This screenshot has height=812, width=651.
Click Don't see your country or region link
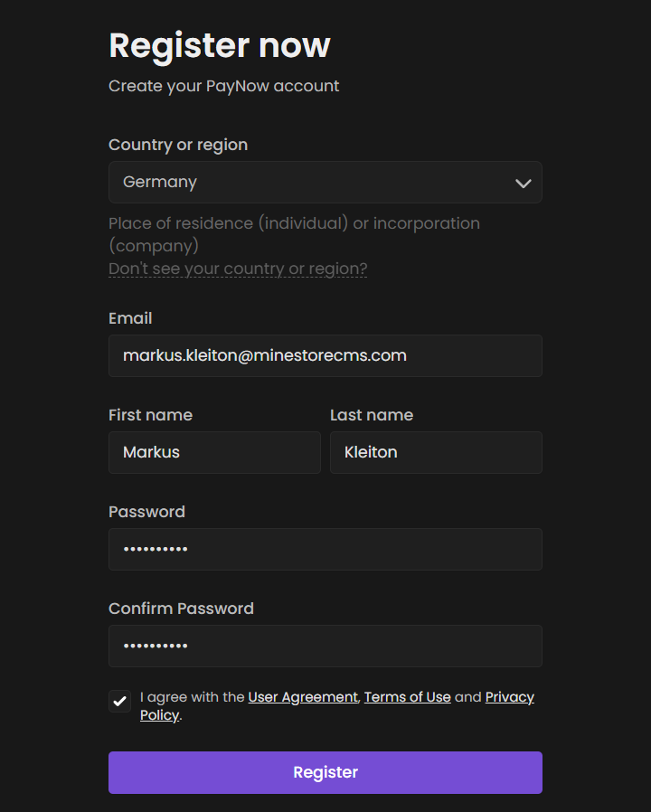pos(238,269)
